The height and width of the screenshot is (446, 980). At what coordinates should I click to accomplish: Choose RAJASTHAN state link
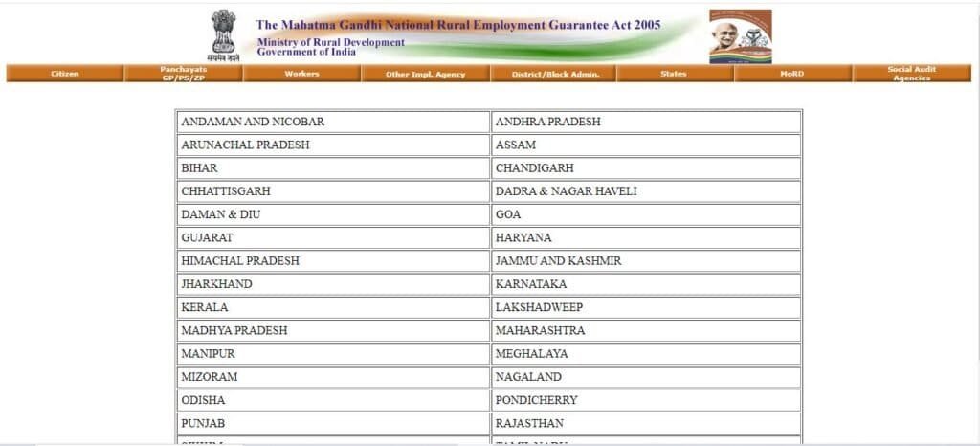pos(529,424)
